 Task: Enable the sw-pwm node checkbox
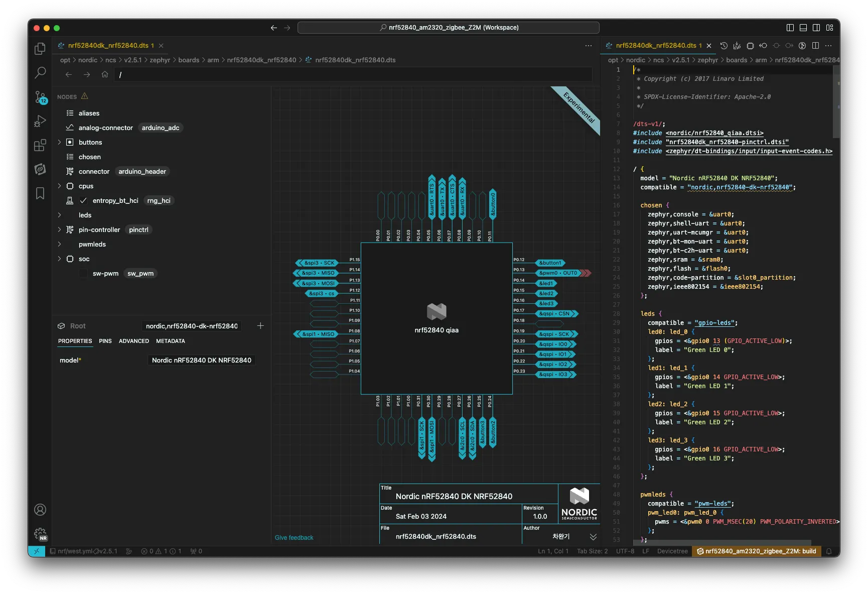point(83,273)
